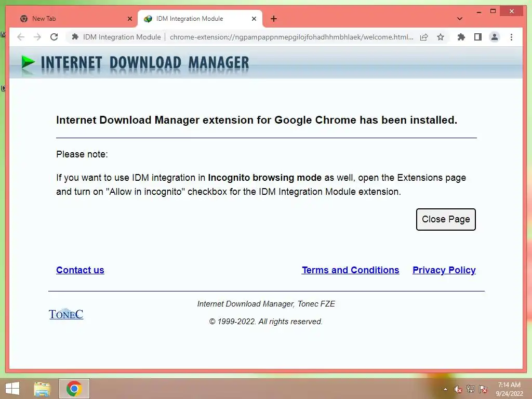Click the Chrome icon in the taskbar
This screenshot has height=399, width=532.
pos(74,389)
